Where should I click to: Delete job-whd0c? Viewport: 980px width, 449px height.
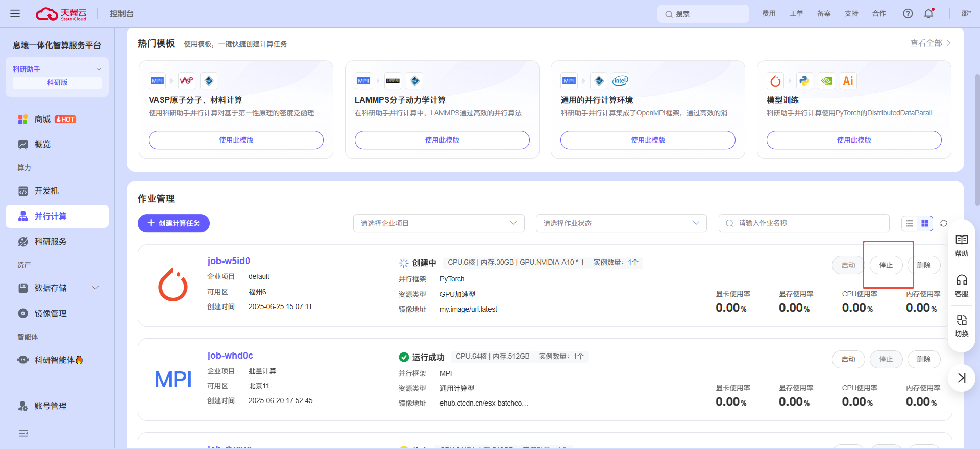coord(924,359)
